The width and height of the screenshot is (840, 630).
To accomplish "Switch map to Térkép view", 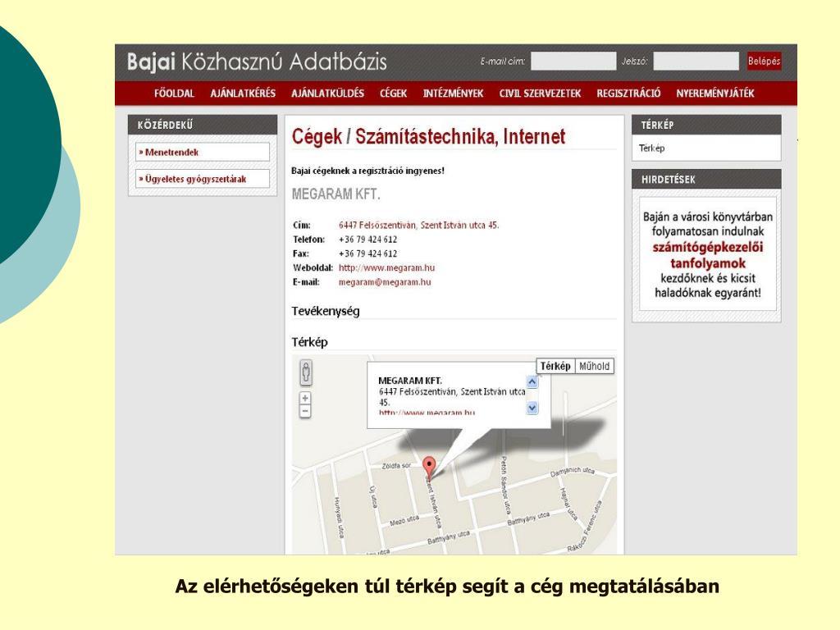I will click(555, 367).
